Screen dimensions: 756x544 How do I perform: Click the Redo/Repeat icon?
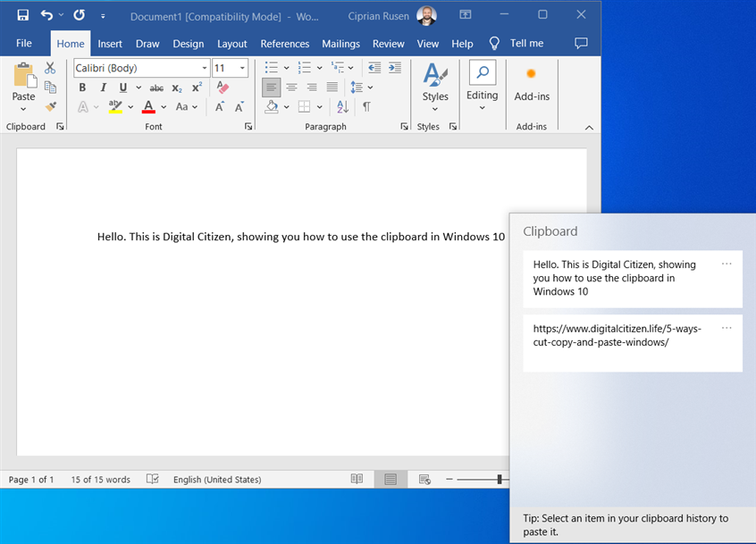[79, 15]
